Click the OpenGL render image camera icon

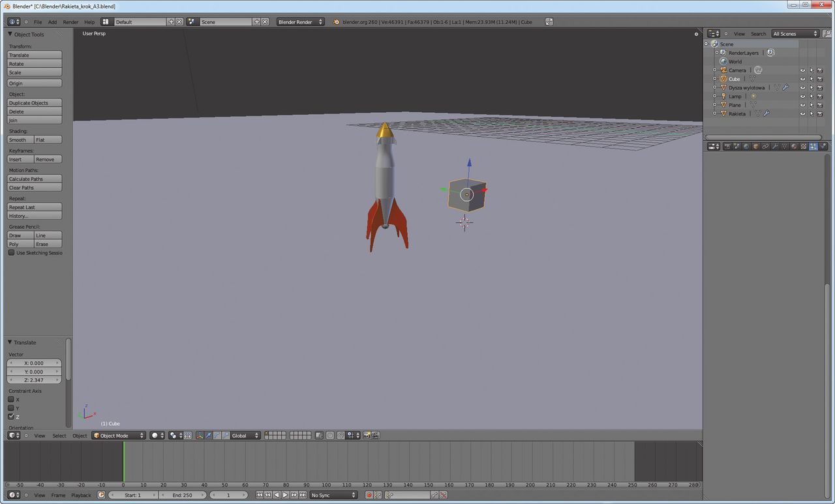pos(367,435)
